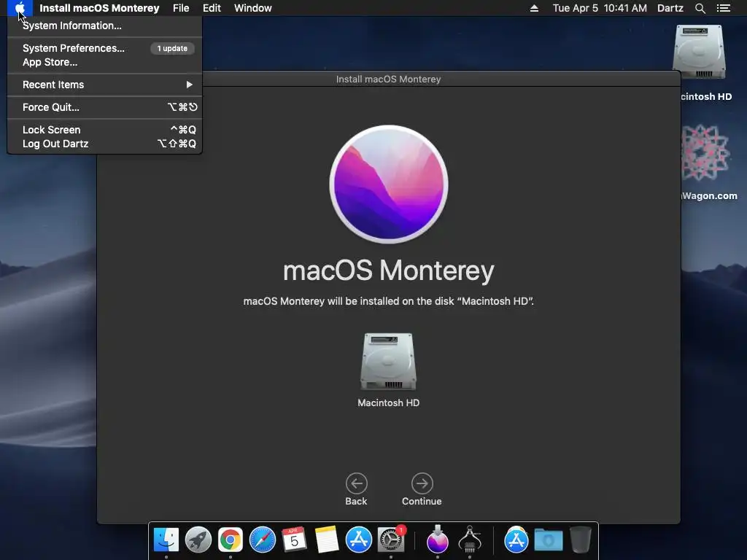Choose Force Quit… from Apple menu
The width and height of the screenshot is (747, 560).
click(105, 107)
